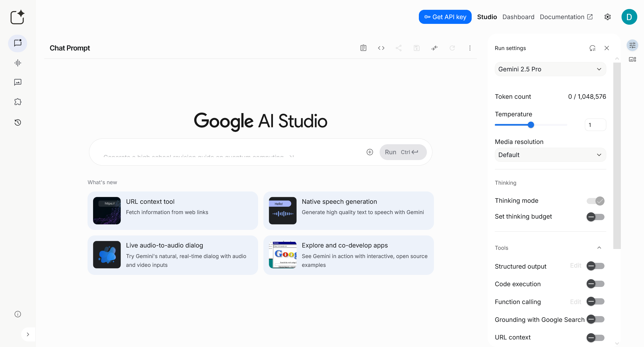Open the History icon in sidebar
This screenshot has width=644, height=347.
[18, 122]
